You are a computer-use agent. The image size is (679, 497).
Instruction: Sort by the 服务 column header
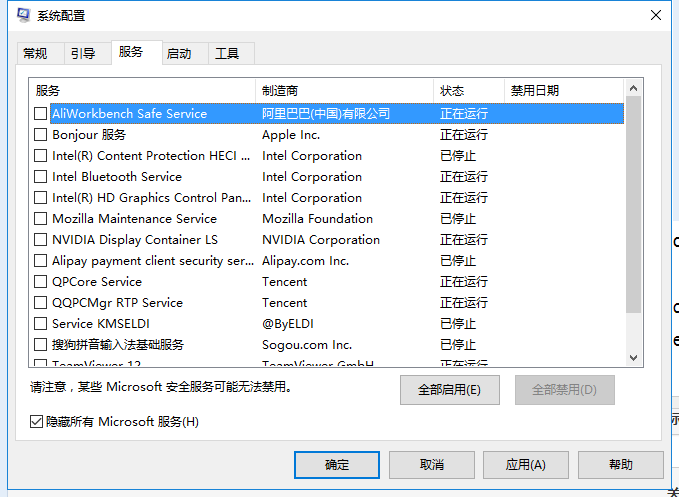point(142,90)
